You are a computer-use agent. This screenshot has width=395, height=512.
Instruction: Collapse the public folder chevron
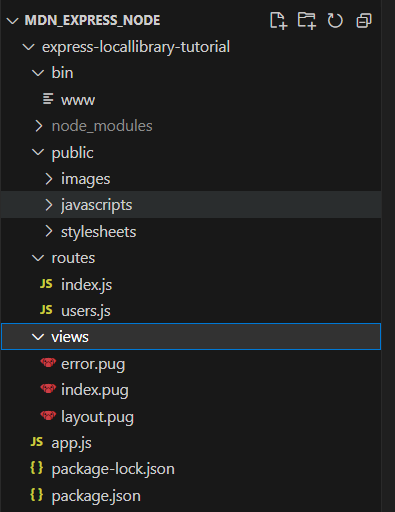38,152
